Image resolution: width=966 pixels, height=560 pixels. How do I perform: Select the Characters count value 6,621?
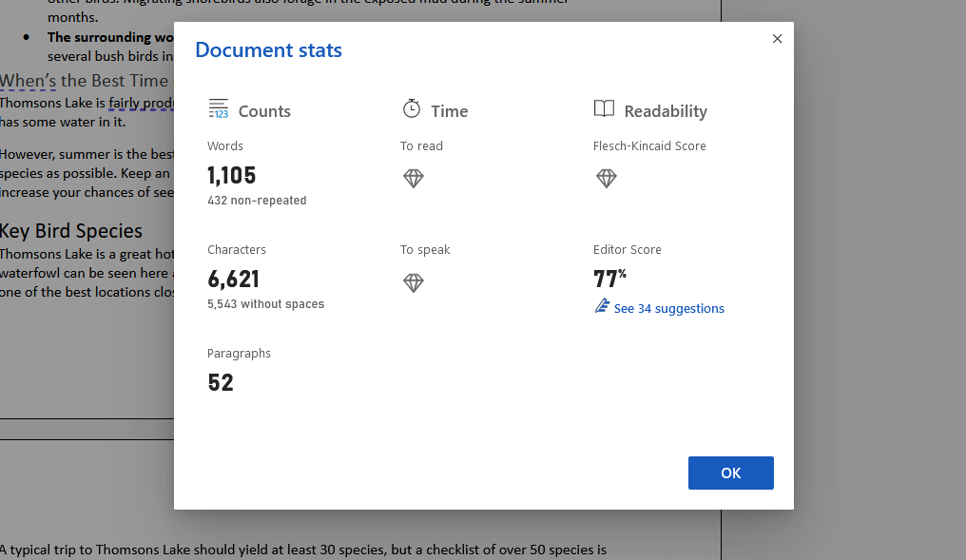click(x=233, y=279)
